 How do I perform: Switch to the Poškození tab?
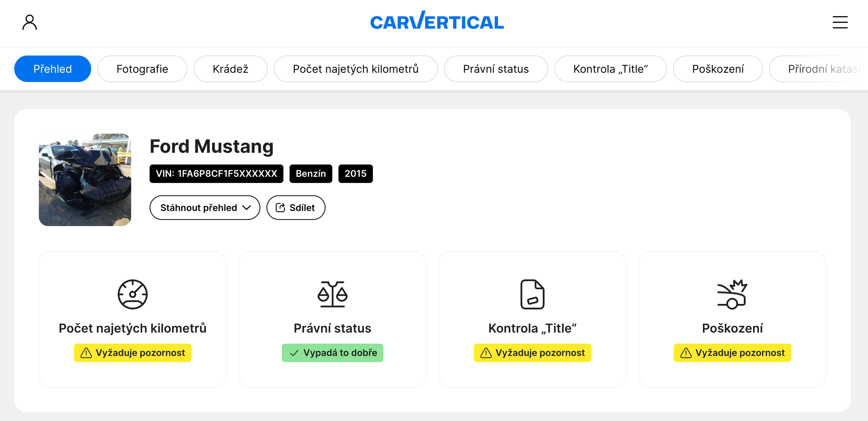[718, 69]
